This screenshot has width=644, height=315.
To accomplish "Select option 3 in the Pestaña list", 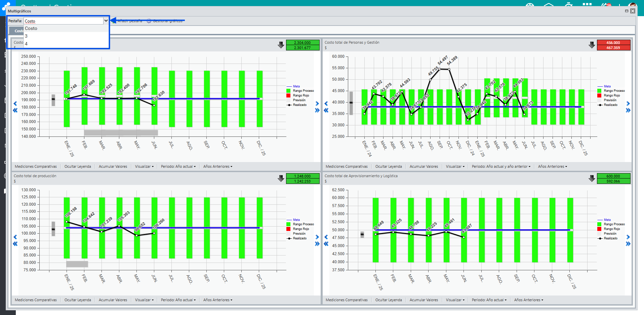I will 26,36.
